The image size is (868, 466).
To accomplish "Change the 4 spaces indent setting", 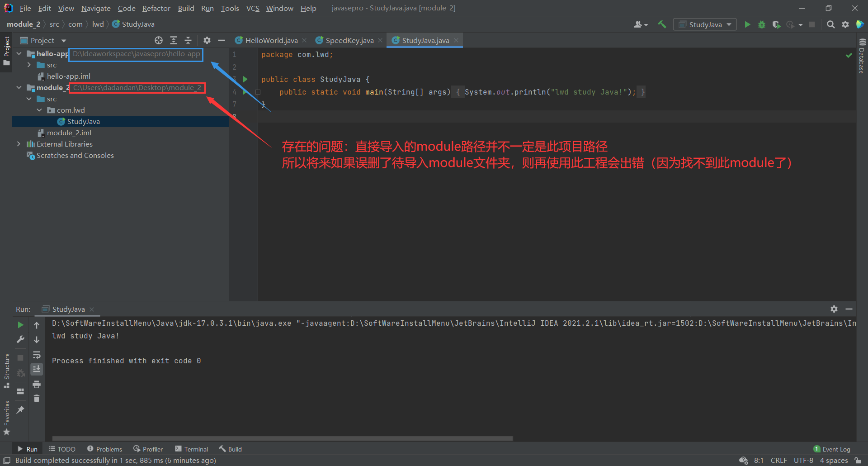I will pyautogui.click(x=834, y=460).
